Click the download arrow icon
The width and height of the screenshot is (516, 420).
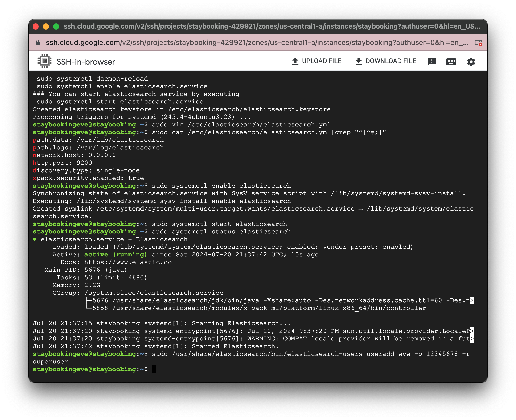(x=359, y=61)
